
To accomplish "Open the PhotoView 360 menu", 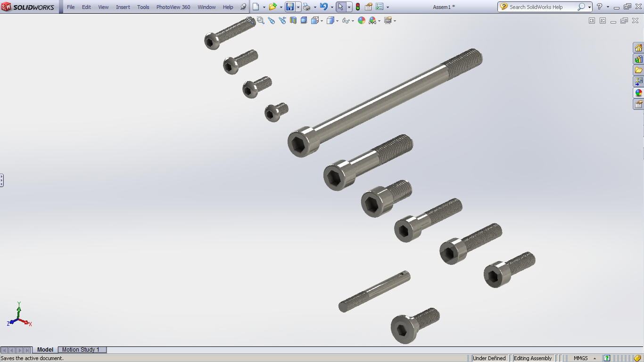I will coord(173,7).
